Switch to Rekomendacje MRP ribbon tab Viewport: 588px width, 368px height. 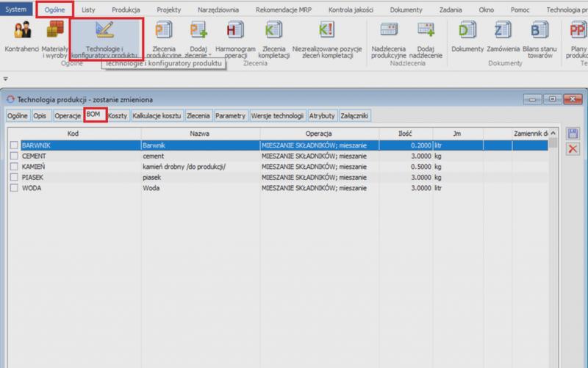pyautogui.click(x=284, y=10)
